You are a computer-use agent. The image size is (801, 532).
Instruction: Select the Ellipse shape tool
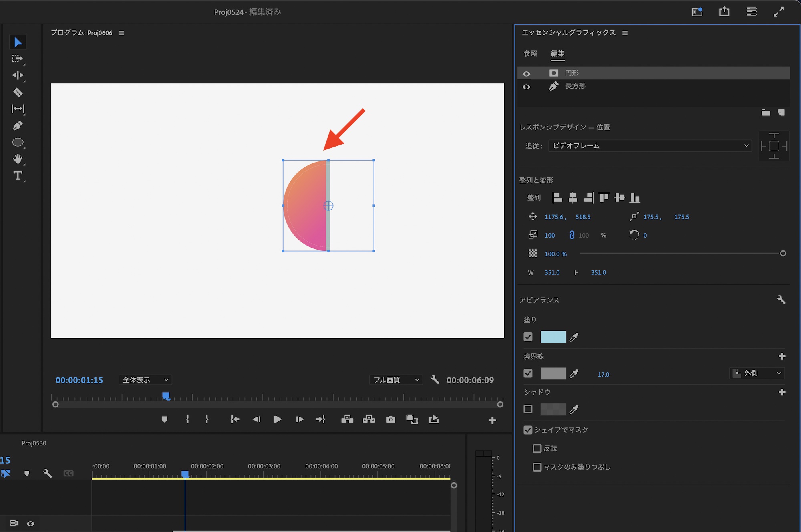coord(18,143)
